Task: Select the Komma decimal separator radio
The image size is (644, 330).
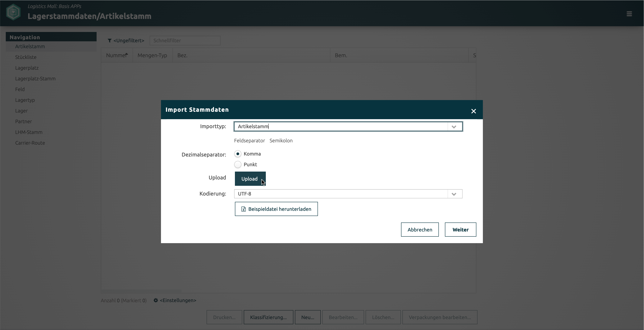Action: (x=237, y=154)
